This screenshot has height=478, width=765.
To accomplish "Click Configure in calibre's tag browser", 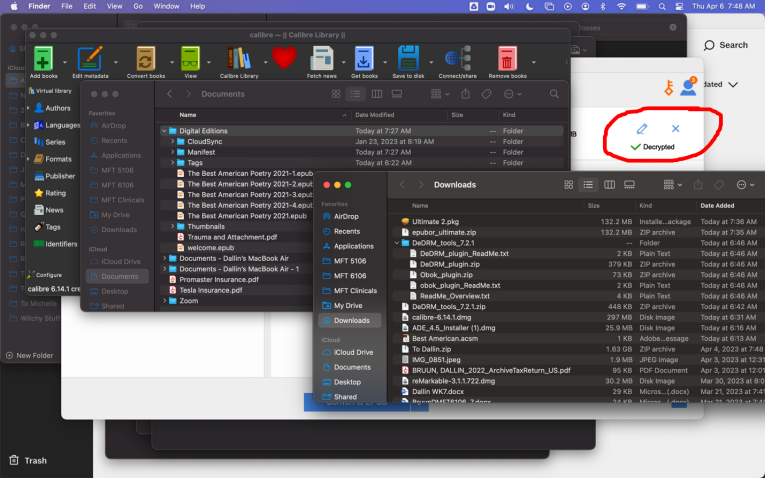I will click(x=45, y=275).
